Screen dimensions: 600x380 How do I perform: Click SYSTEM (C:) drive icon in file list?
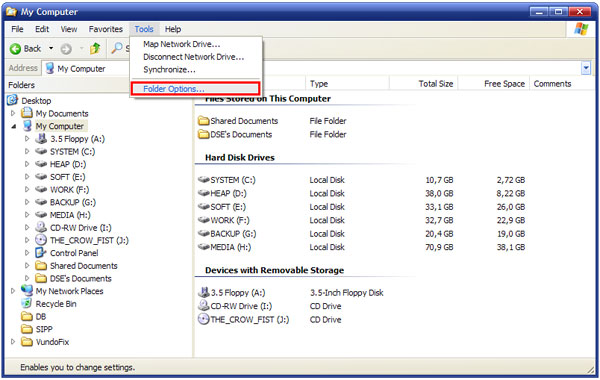point(204,179)
